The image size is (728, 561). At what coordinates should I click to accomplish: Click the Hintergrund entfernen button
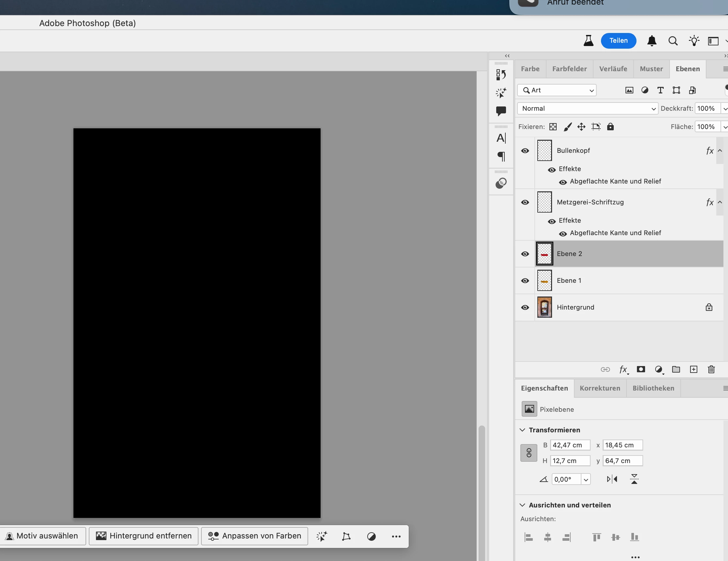(x=144, y=536)
